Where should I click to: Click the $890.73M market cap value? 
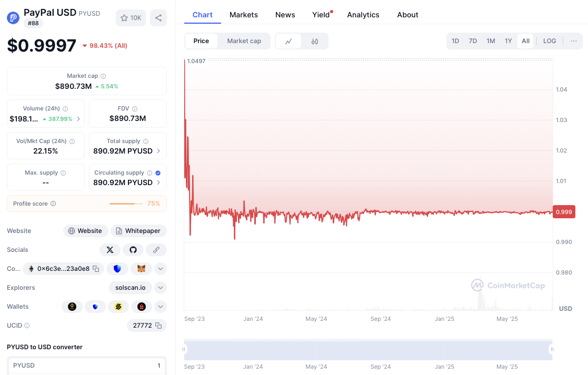coord(74,87)
